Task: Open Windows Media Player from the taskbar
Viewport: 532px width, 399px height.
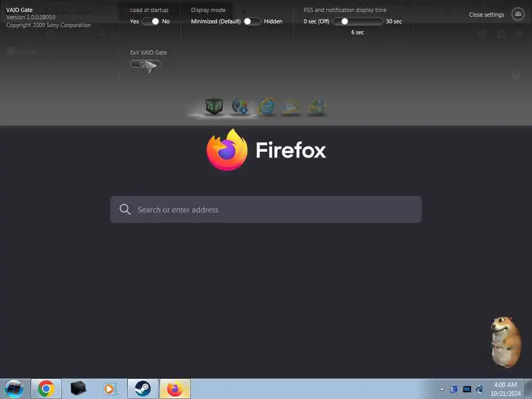Action: point(110,389)
